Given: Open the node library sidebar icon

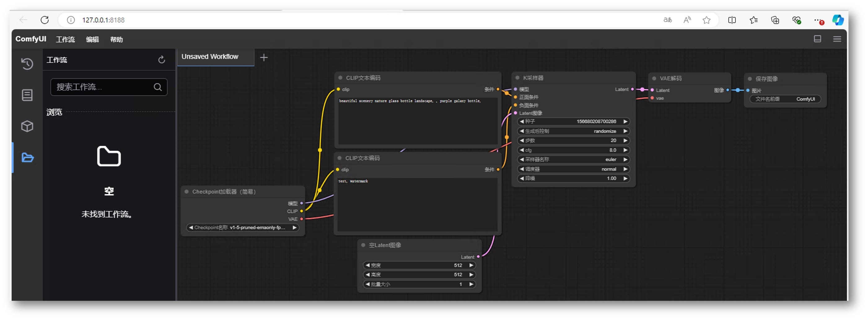Looking at the screenshot, I should click(x=27, y=95).
